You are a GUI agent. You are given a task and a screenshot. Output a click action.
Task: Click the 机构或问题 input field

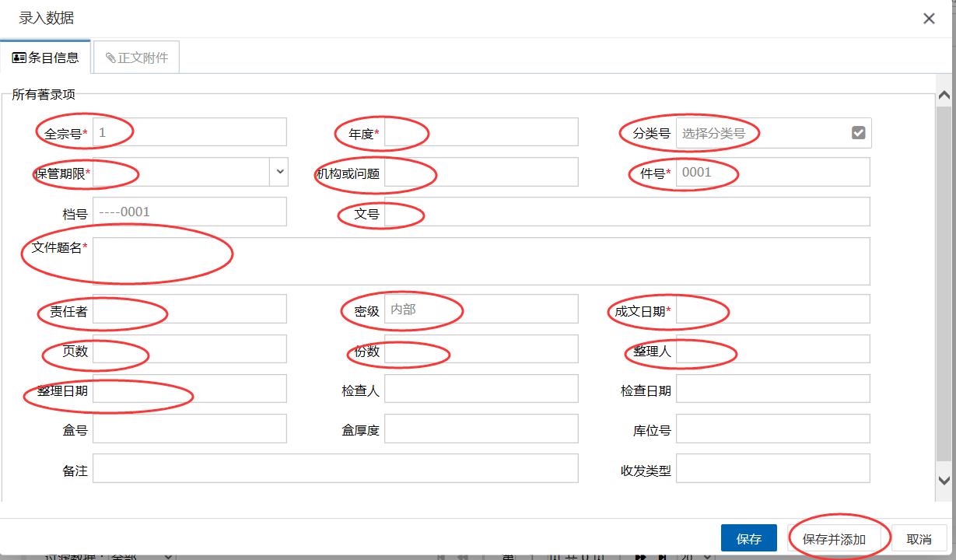(x=481, y=172)
